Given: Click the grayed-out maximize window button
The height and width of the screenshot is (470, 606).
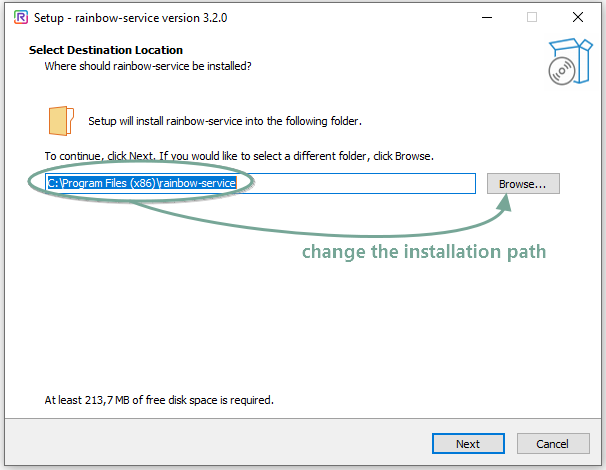Looking at the screenshot, I should (532, 17).
